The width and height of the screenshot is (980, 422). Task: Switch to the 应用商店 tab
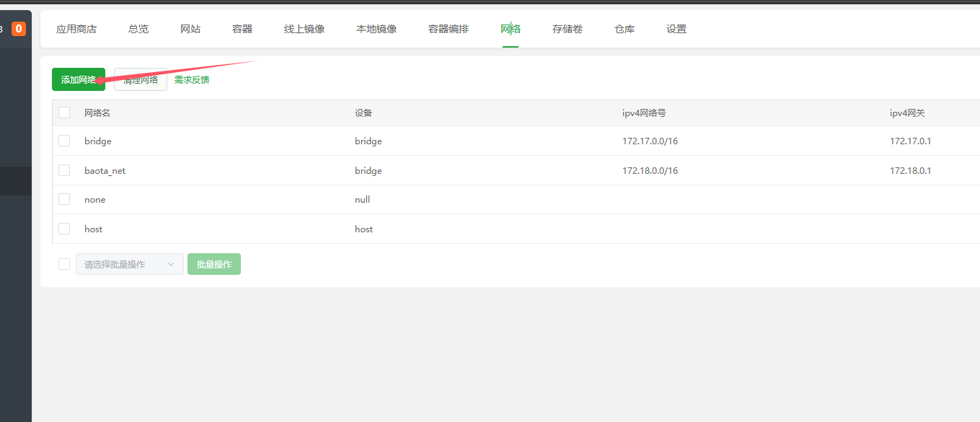(76, 29)
